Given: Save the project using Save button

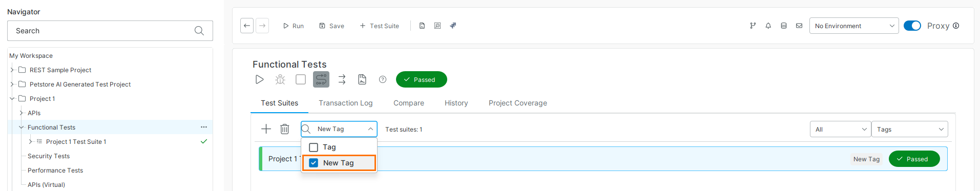Looking at the screenshot, I should (332, 26).
